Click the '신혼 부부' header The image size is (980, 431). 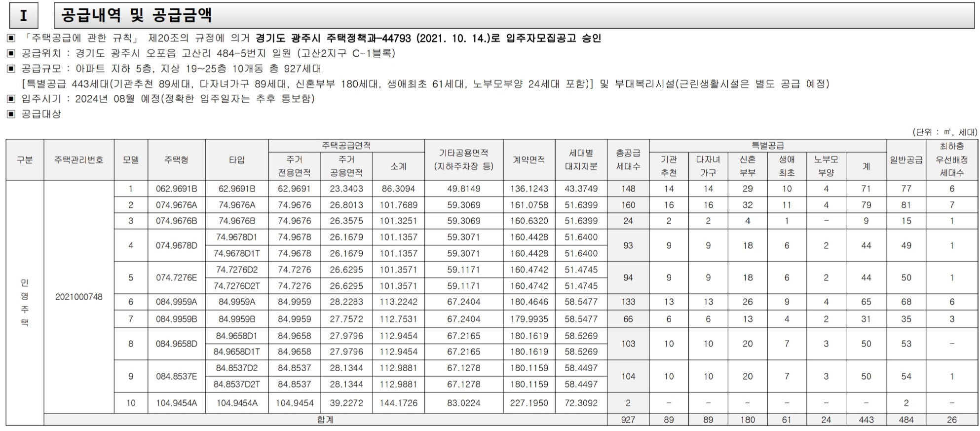click(748, 166)
